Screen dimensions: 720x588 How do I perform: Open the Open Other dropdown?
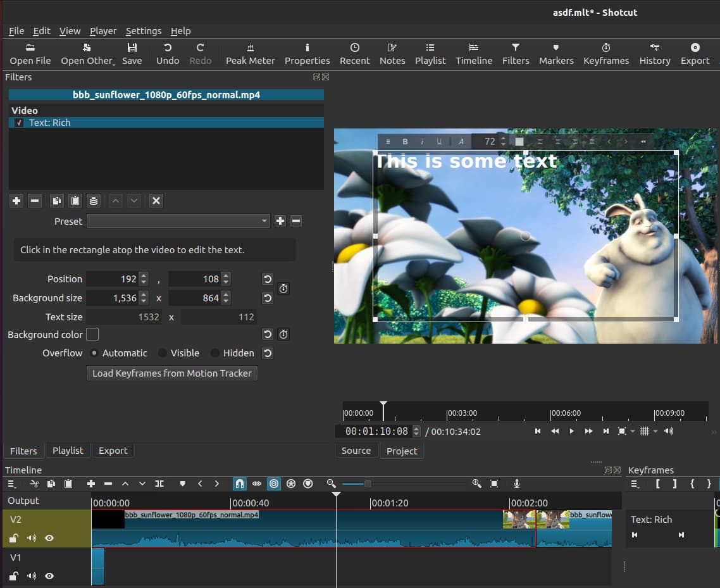pyautogui.click(x=87, y=54)
